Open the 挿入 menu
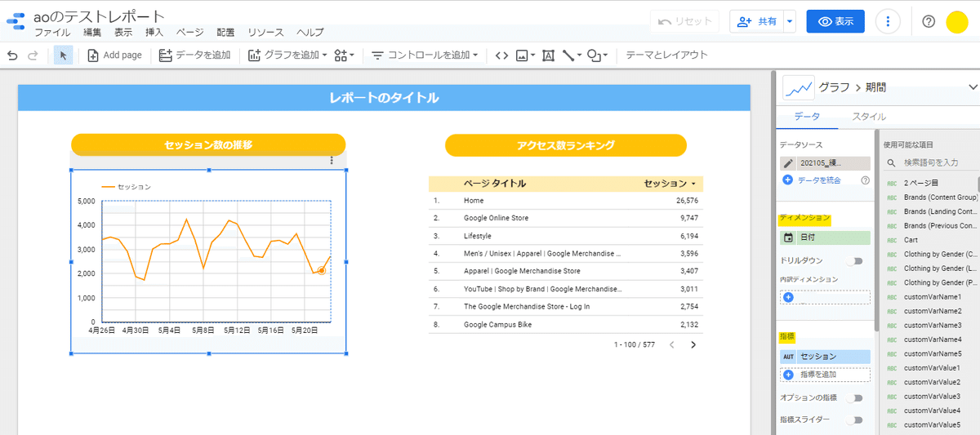 [154, 33]
